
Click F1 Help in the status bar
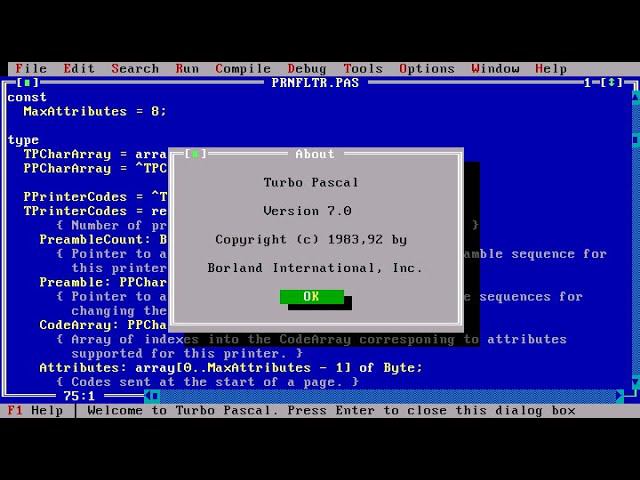point(35,410)
